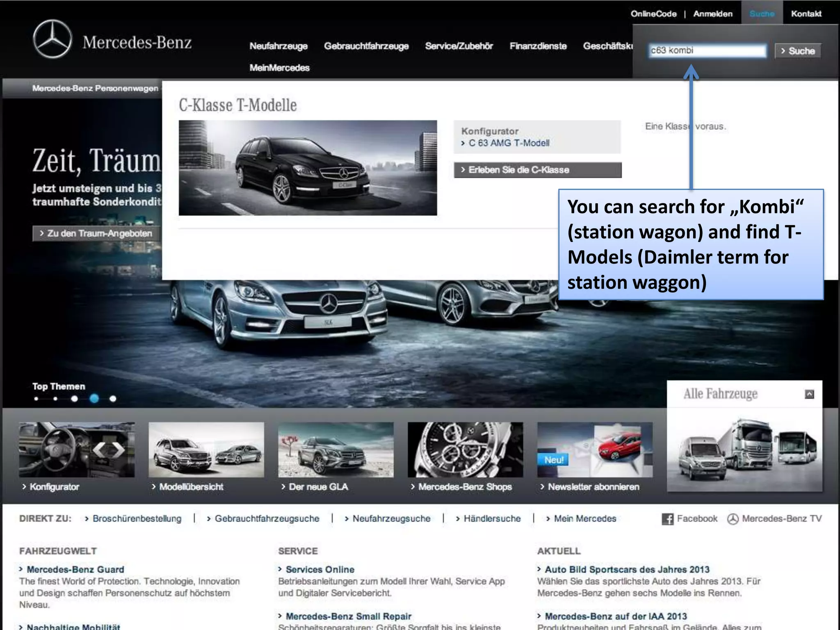Open the Mercedes-Benz Small Repair link
Screen dimensions: 840x630
point(349,616)
